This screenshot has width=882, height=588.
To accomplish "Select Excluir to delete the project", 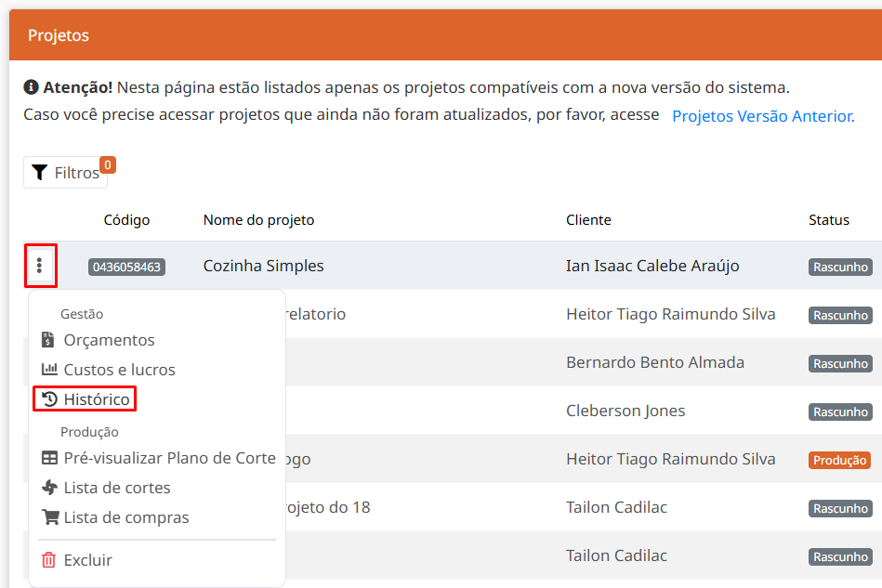I will click(x=87, y=560).
